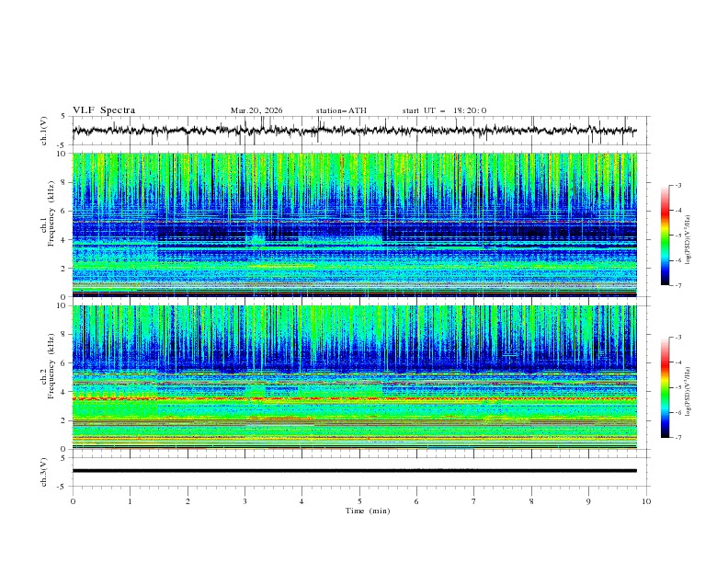The height and width of the screenshot is (563, 728).
Task: Click the time axis tick label "10"
Action: (x=646, y=501)
